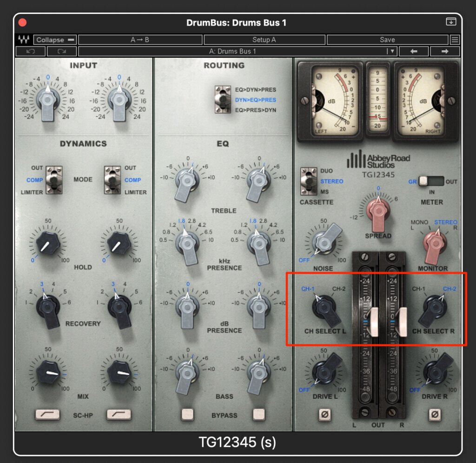Click the redo arrow button
This screenshot has width=476, height=463.
click(62, 51)
